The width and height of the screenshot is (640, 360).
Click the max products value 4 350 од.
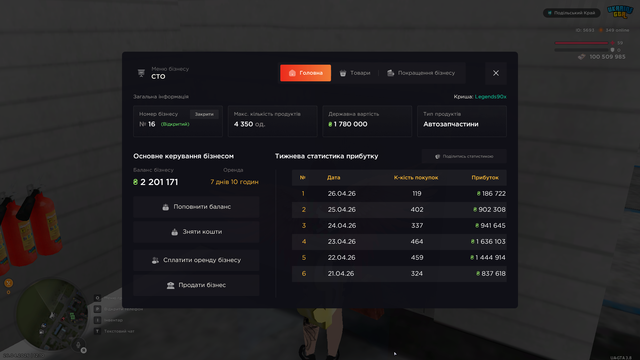249,124
